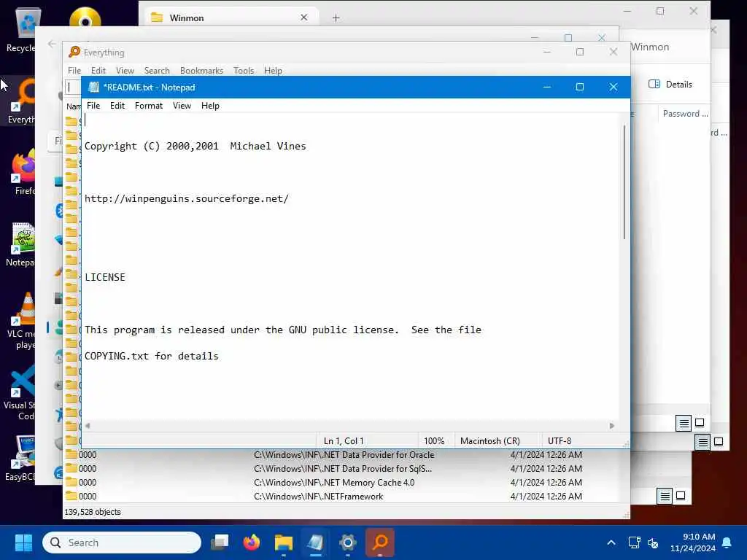Show hidden system tray icons

[611, 542]
